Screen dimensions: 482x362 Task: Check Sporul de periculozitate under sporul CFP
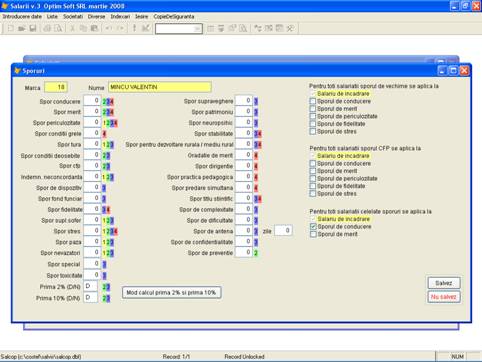pos(313,178)
